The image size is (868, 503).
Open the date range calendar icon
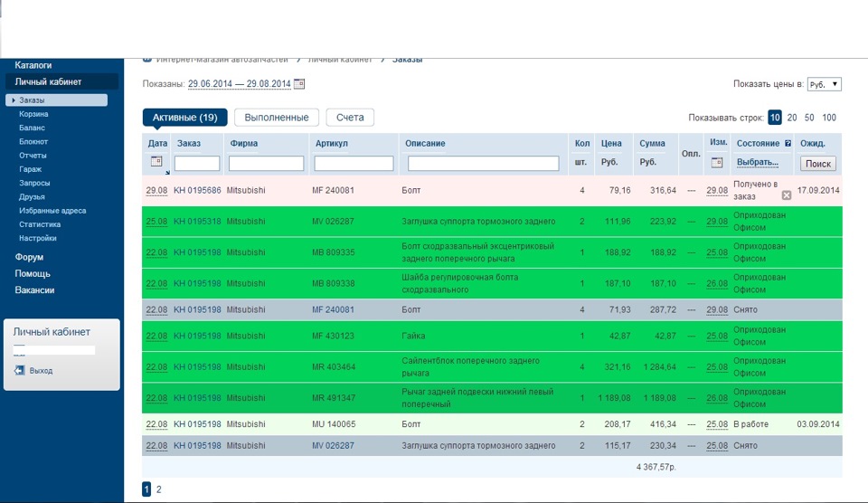[x=300, y=84]
